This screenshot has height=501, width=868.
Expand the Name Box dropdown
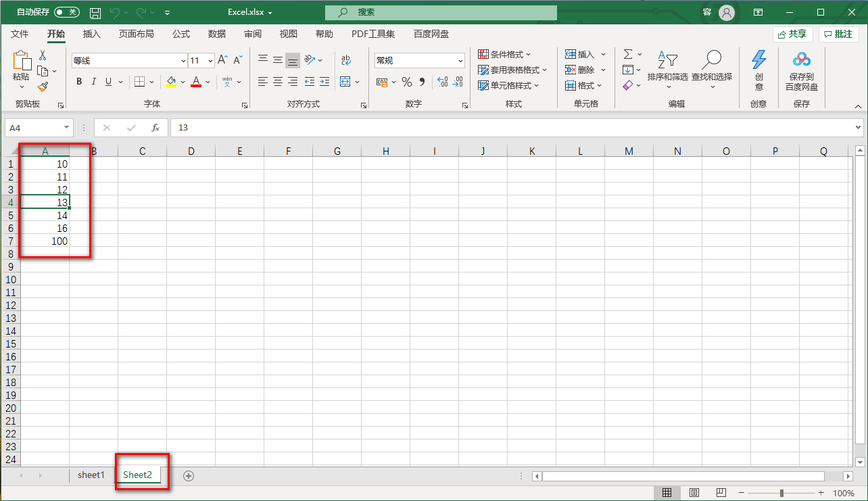tap(66, 127)
